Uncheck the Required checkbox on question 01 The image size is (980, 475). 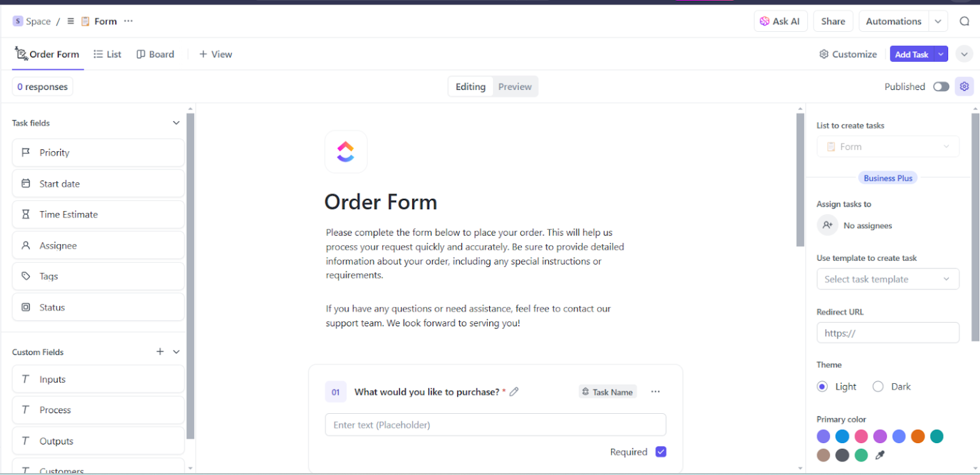(x=660, y=451)
